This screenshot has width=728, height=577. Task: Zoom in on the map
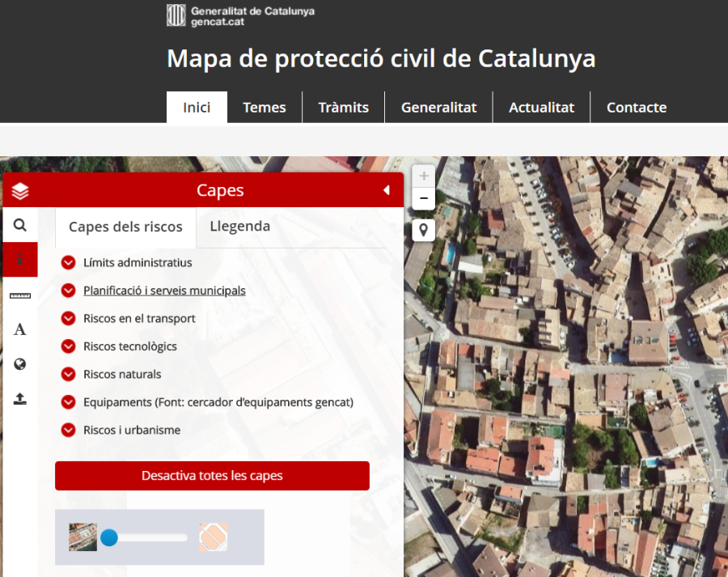423,176
